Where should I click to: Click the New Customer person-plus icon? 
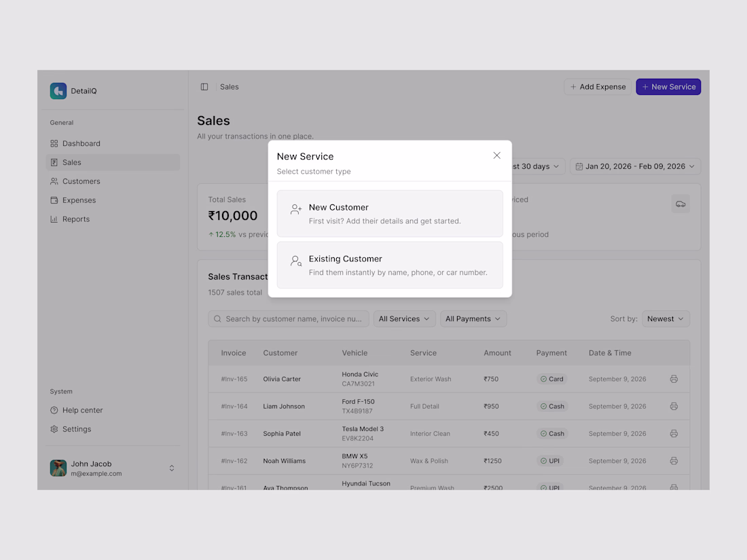click(296, 209)
